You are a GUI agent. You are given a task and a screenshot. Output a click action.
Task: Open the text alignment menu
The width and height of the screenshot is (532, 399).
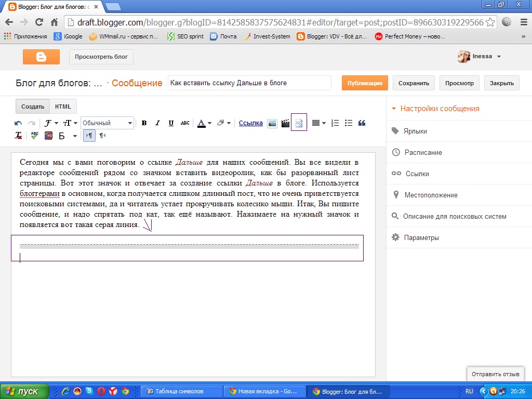pyautogui.click(x=318, y=123)
